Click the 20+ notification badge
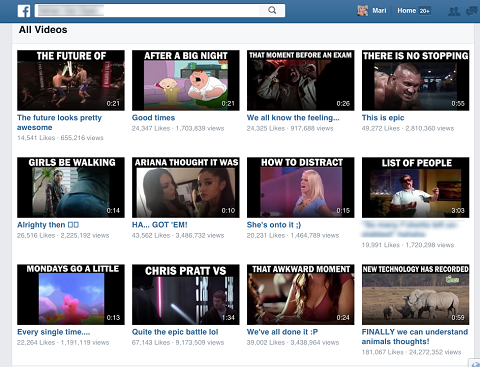Viewport: 480px width, 367px height. pyautogui.click(x=424, y=11)
